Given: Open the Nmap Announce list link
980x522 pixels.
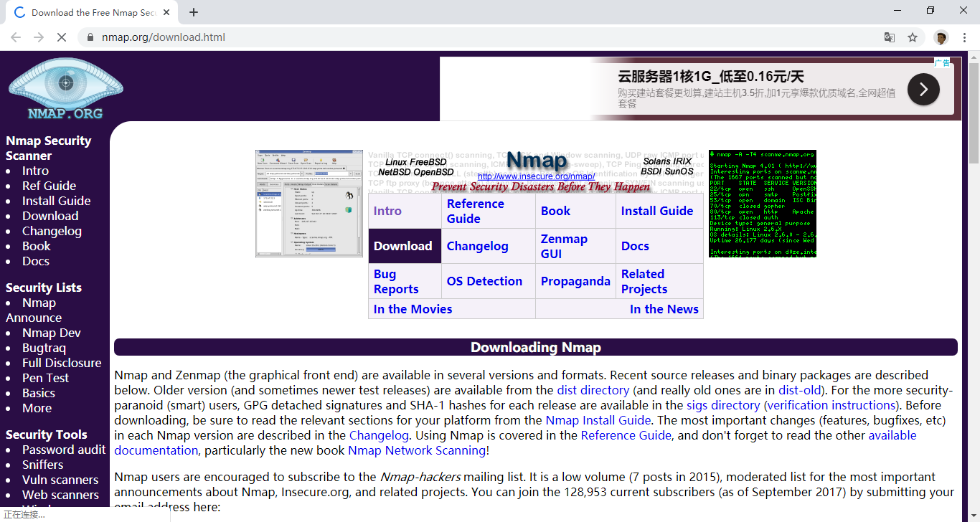Looking at the screenshot, I should 34,310.
